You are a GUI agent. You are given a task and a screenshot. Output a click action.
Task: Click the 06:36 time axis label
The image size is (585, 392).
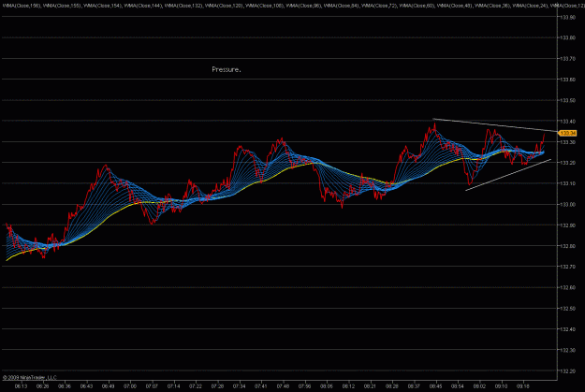tap(65, 386)
